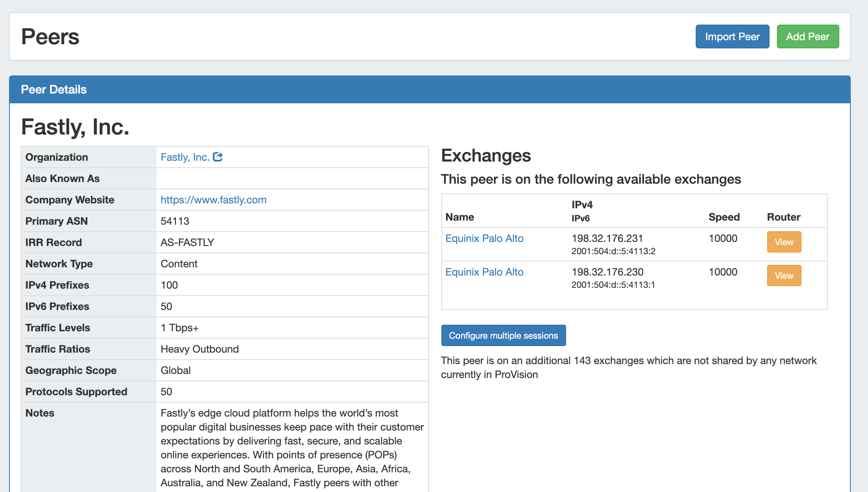Click View button for 198.32.176.230 exchange
The height and width of the screenshot is (492, 868).
783,276
